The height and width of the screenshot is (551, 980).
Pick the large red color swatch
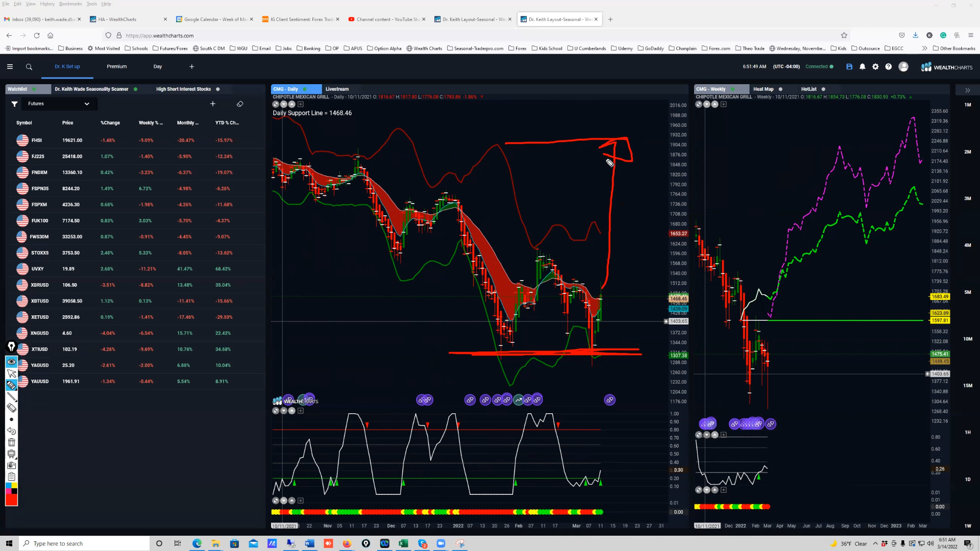12,500
